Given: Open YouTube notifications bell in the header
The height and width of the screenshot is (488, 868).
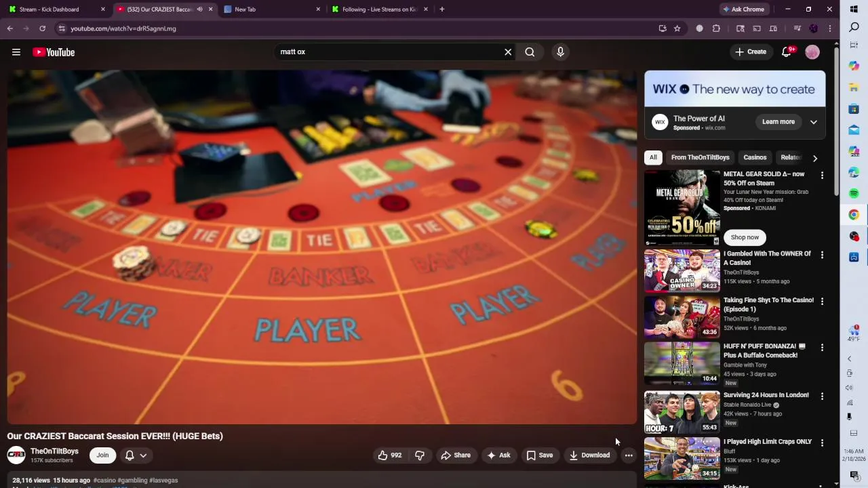Looking at the screenshot, I should coord(787,52).
